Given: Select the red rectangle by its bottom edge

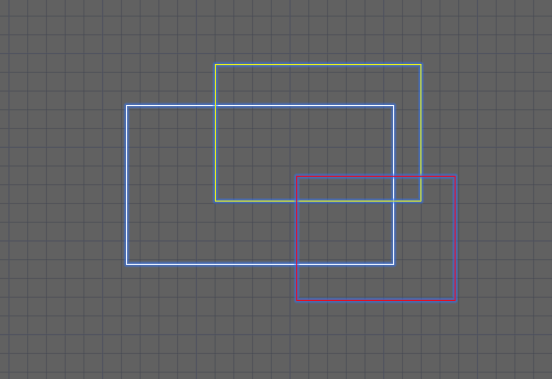Looking at the screenshot, I should (376, 300).
